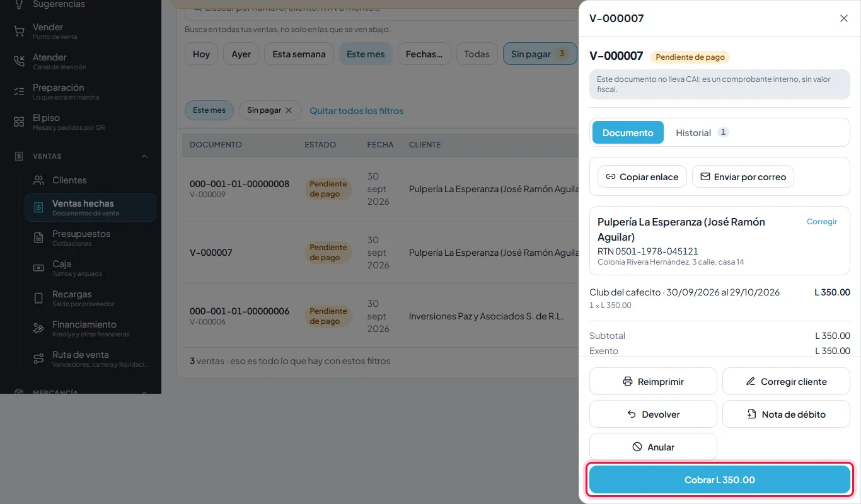
Task: Close the V-000007 detail panel
Action: coord(844,18)
